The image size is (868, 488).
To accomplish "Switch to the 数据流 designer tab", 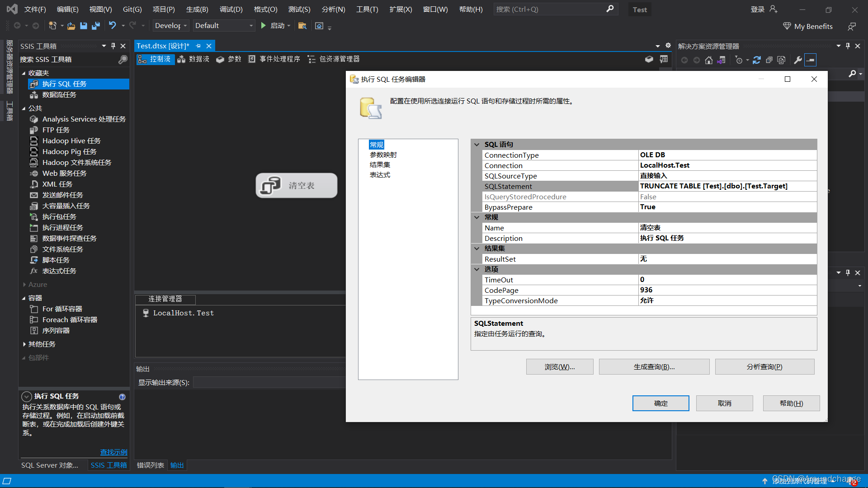I will point(193,59).
